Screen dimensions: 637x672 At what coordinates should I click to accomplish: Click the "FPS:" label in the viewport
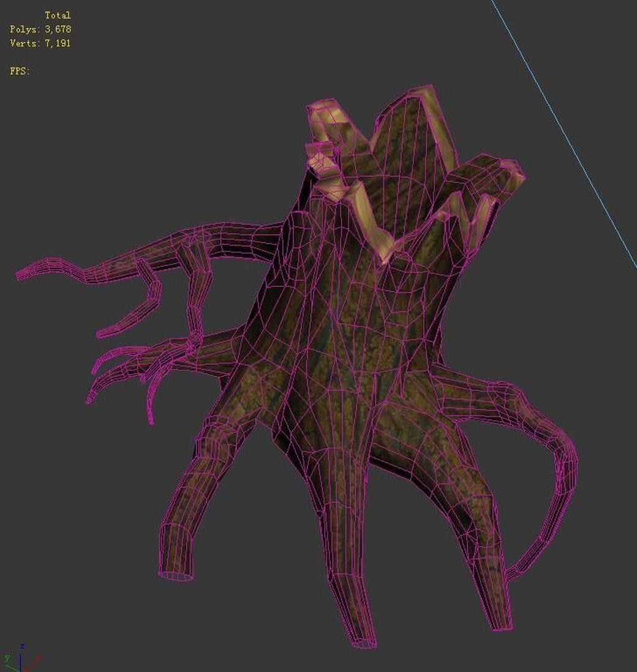click(x=20, y=71)
